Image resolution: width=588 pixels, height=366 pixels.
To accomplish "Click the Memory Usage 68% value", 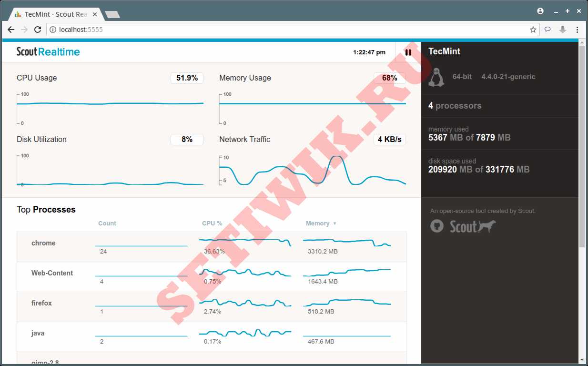I will pyautogui.click(x=390, y=78).
